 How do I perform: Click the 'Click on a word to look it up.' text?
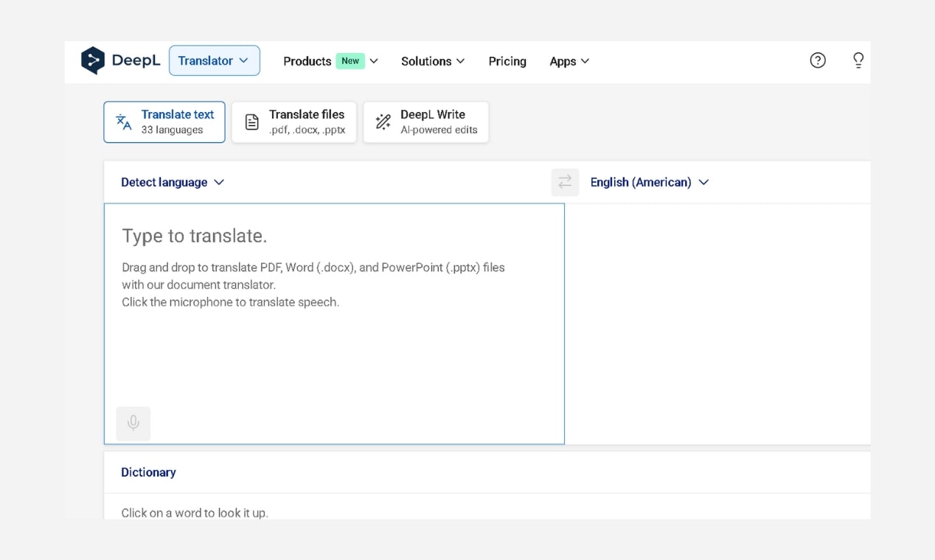[x=195, y=513]
